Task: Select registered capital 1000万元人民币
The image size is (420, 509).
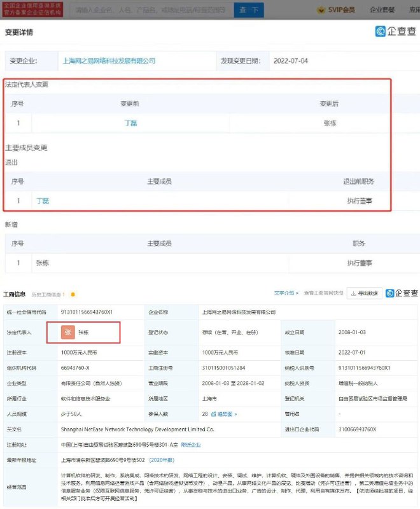Action: click(x=79, y=352)
